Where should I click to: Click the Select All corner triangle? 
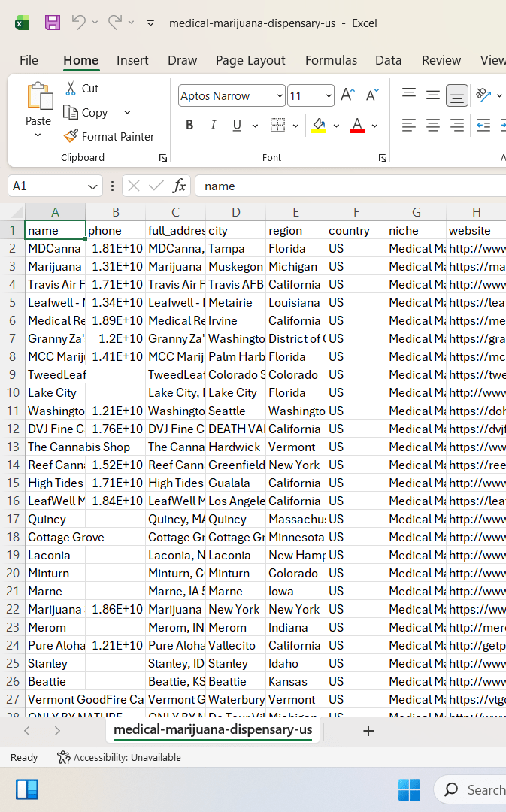[17, 212]
